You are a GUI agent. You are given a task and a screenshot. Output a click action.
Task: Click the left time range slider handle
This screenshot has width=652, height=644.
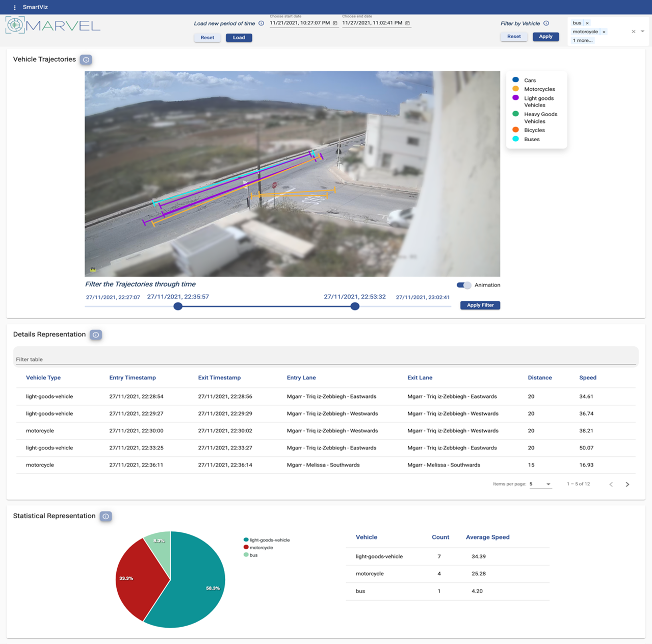178,306
